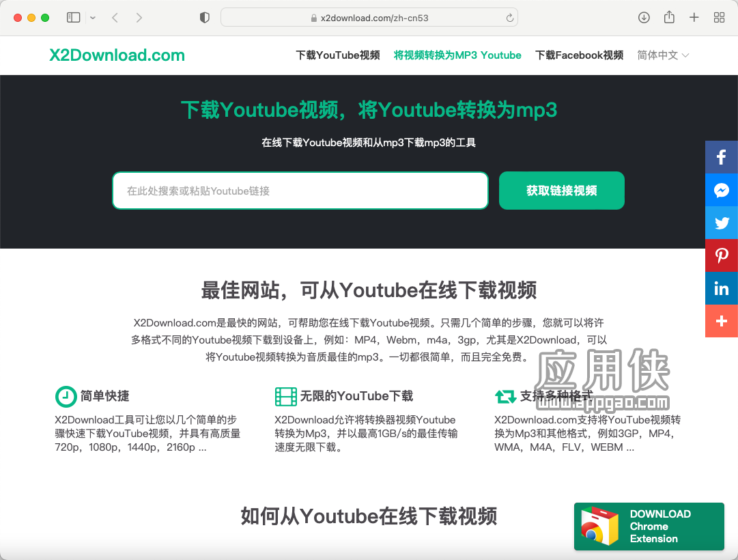
Task: Show the tab overview grid
Action: pos(719,18)
